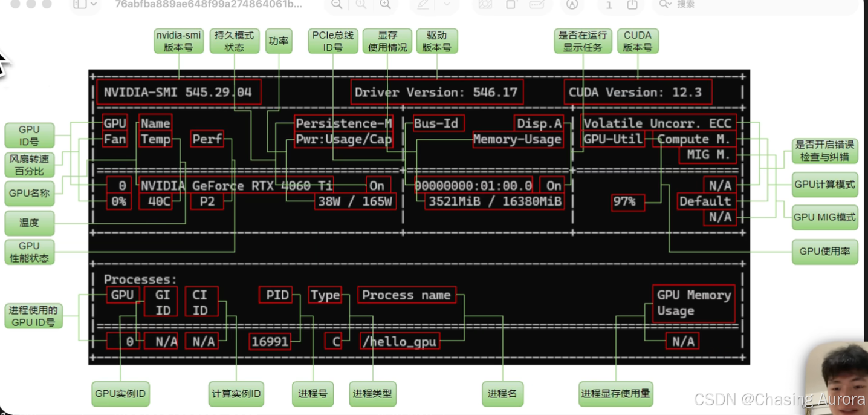
Task: Open the sidebar view options chevron
Action: tap(94, 4)
